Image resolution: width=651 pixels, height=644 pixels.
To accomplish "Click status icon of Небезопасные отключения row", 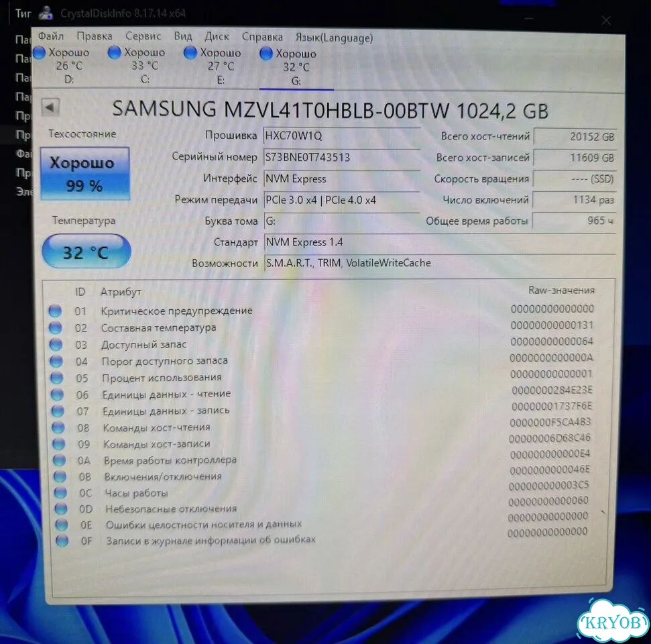I will [x=61, y=508].
